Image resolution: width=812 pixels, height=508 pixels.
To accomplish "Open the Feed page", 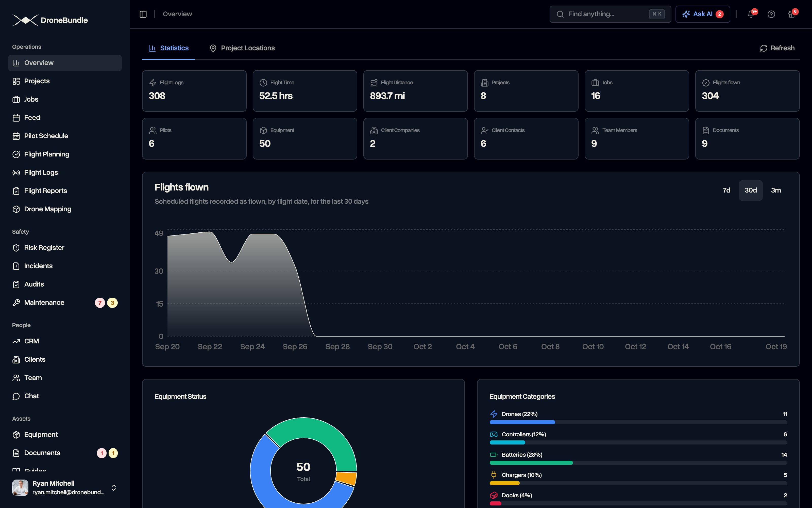I will tap(65, 118).
